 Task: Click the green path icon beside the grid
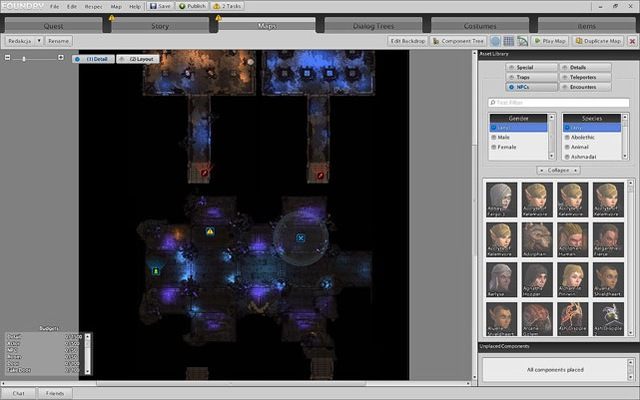pyautogui.click(x=522, y=41)
